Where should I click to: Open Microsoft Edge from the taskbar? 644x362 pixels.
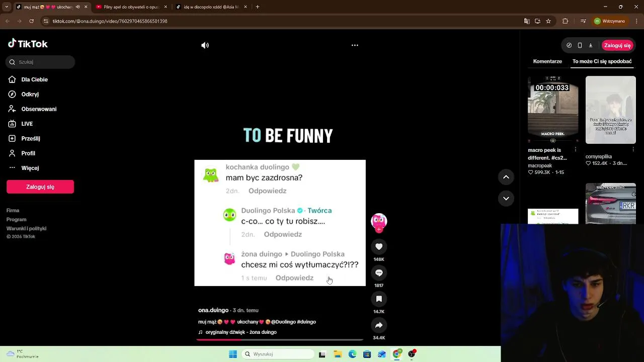tap(352, 354)
